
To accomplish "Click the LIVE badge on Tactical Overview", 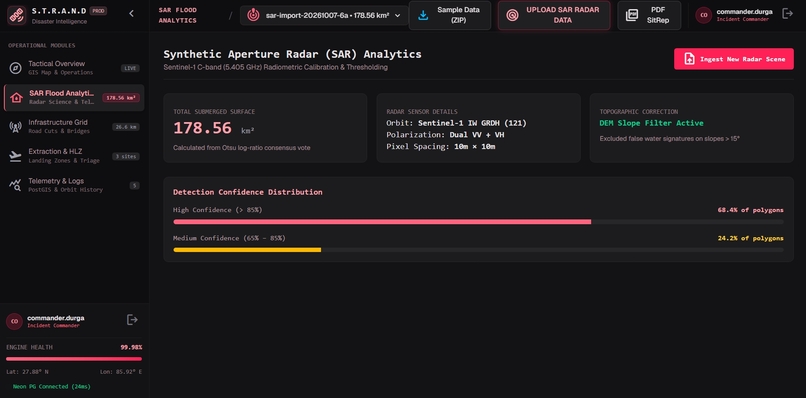I will 130,68.
